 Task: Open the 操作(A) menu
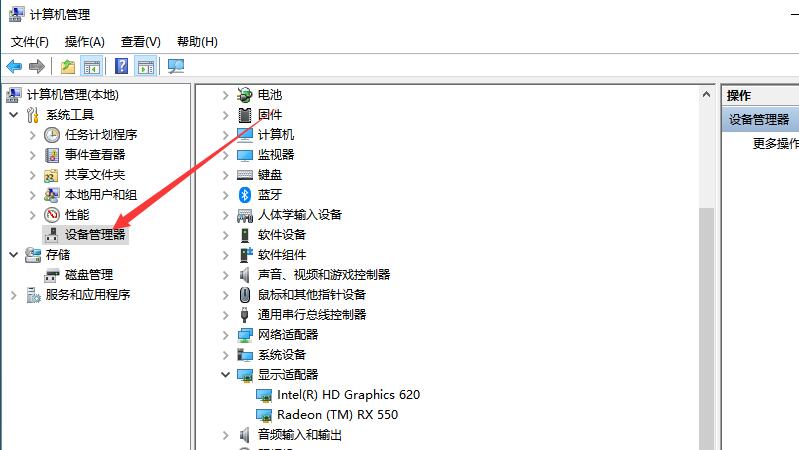[x=85, y=42]
